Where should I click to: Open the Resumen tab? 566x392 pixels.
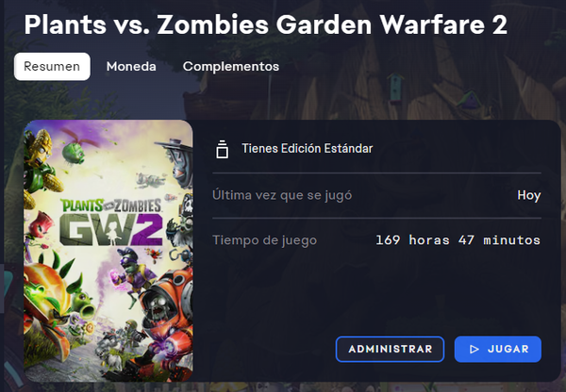click(52, 66)
